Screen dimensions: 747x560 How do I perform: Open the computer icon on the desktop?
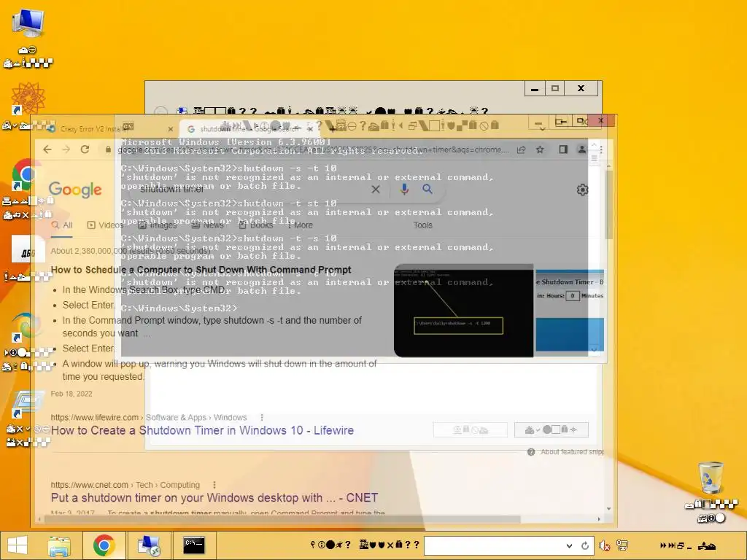click(x=28, y=23)
